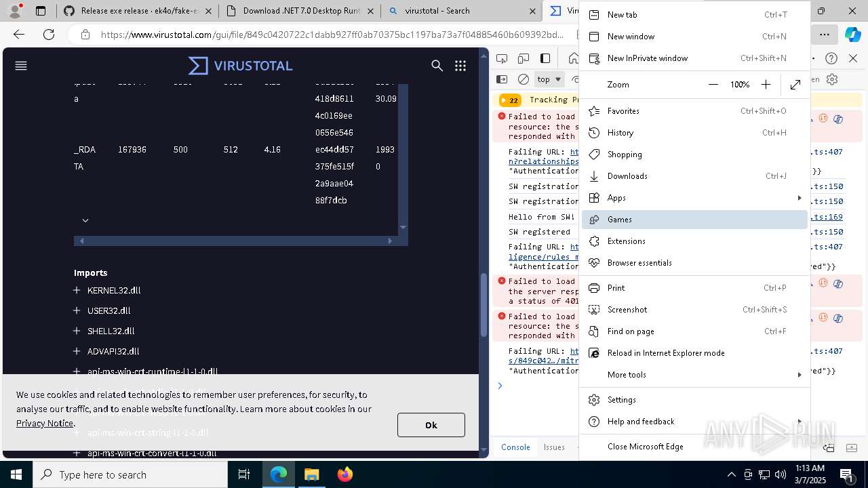The image size is (868, 488).
Task: Expand the sections table chevron
Action: coord(85,220)
